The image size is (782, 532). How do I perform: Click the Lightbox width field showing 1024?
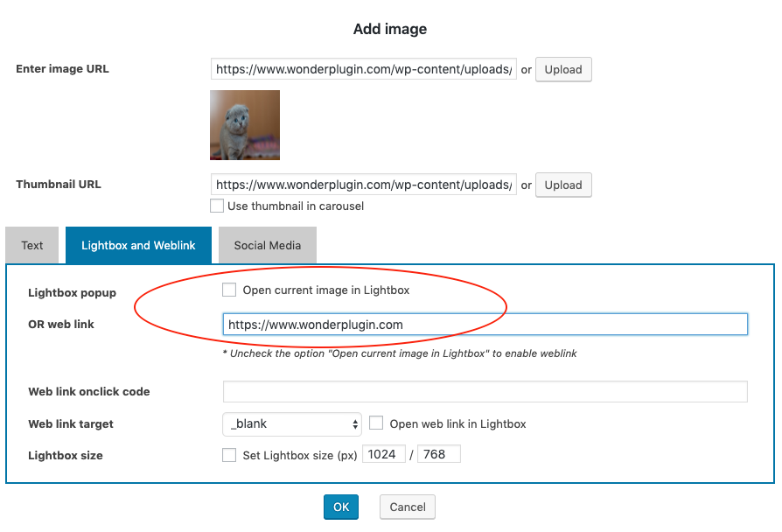(383, 455)
